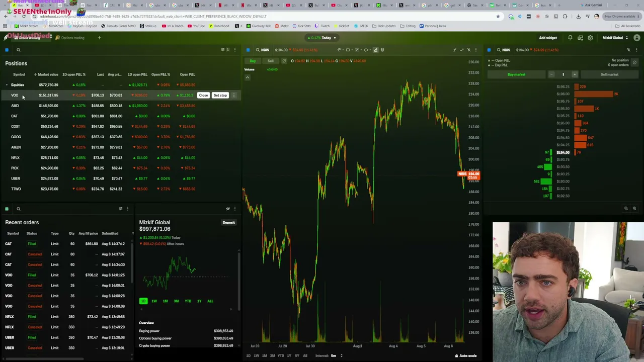Screen dimensions: 644x362
Task: Click the blue link color square in chart widget
Action: (x=248, y=50)
